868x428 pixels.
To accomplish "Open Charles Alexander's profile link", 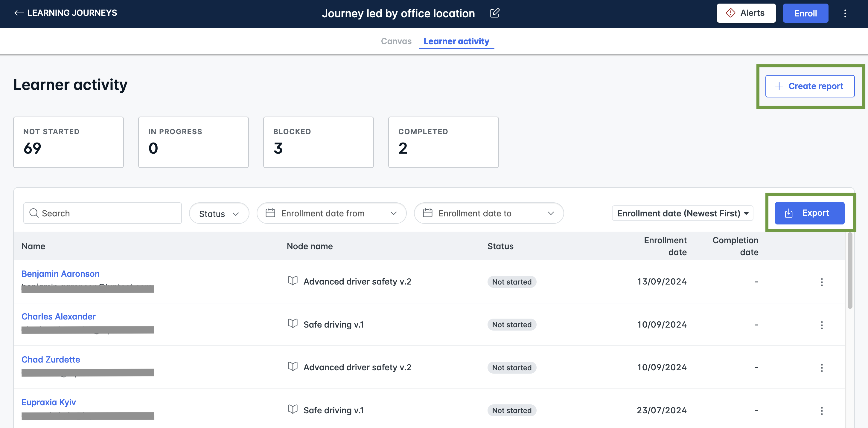I will 58,316.
